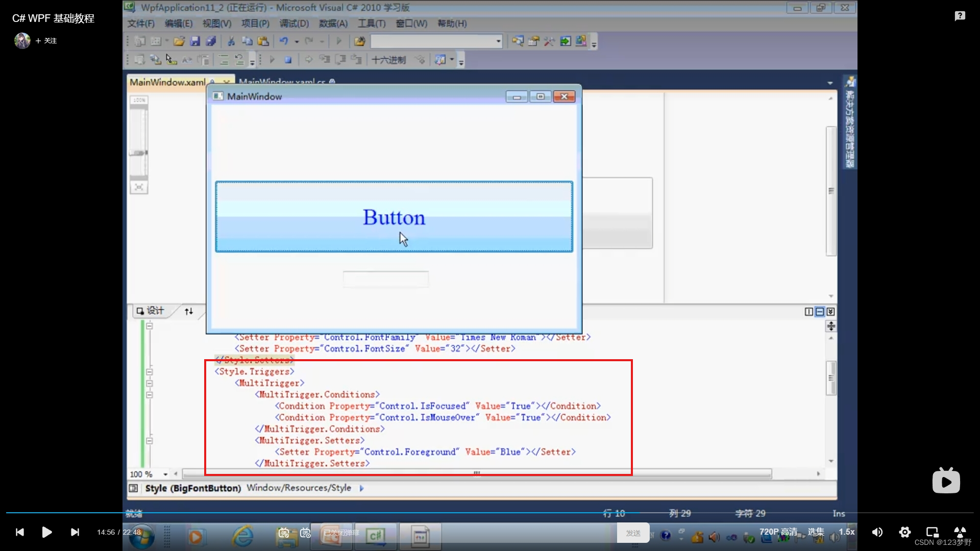Switch to vertical split view icon
Image resolution: width=980 pixels, height=551 pixels.
pos(809,312)
